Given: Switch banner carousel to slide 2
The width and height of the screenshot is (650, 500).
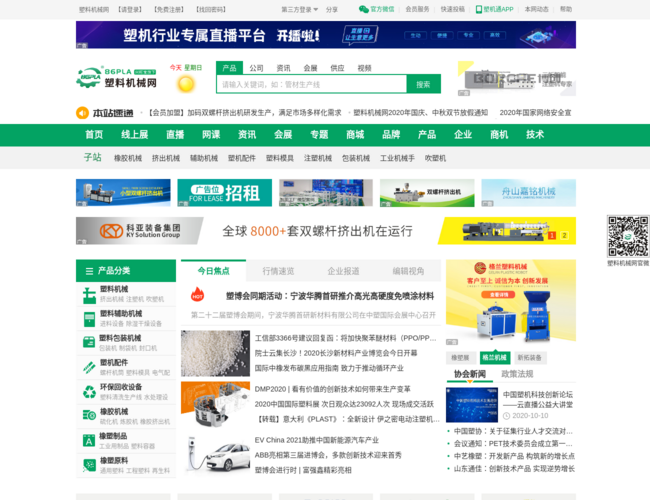Looking at the screenshot, I should click(x=564, y=235).
